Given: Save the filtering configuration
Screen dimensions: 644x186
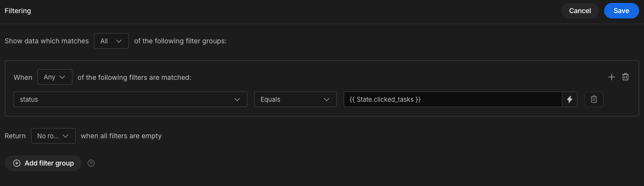Looking at the screenshot, I should click(x=621, y=11).
